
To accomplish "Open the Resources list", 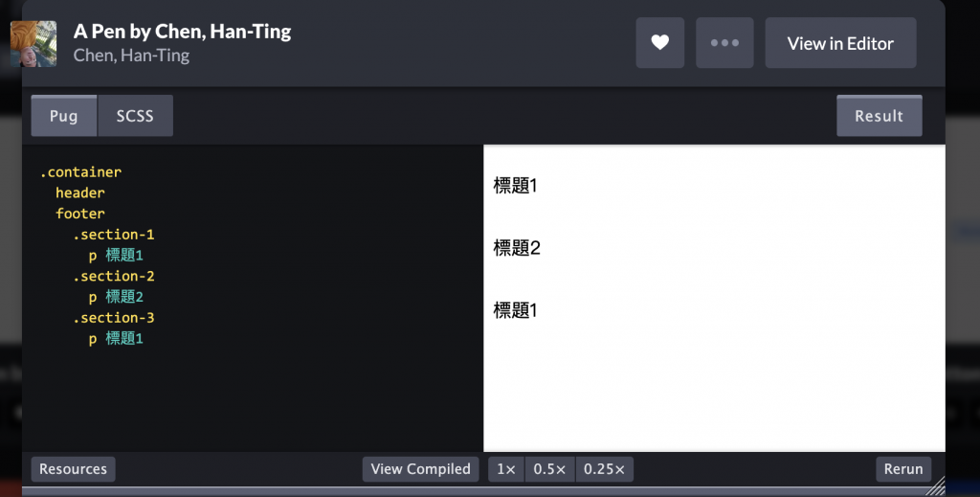I will 73,469.
